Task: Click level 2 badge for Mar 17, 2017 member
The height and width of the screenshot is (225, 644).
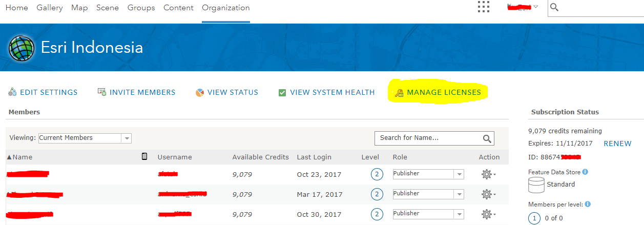Action: (x=377, y=194)
